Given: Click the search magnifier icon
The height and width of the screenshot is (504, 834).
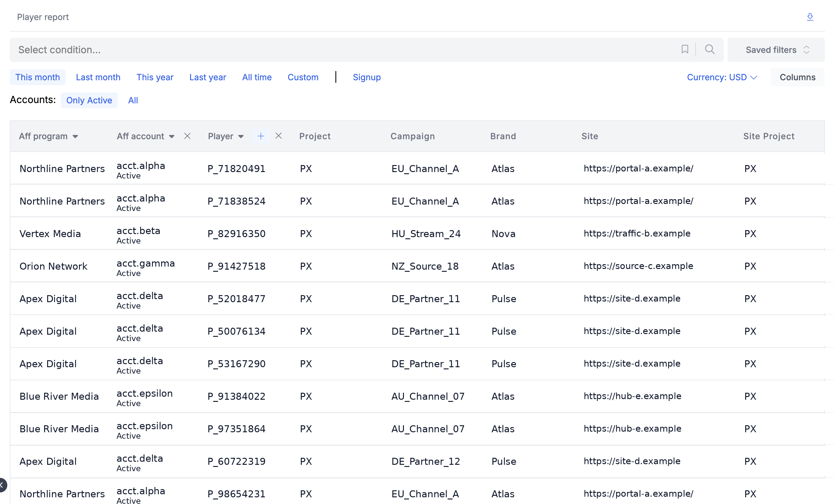Looking at the screenshot, I should [710, 49].
